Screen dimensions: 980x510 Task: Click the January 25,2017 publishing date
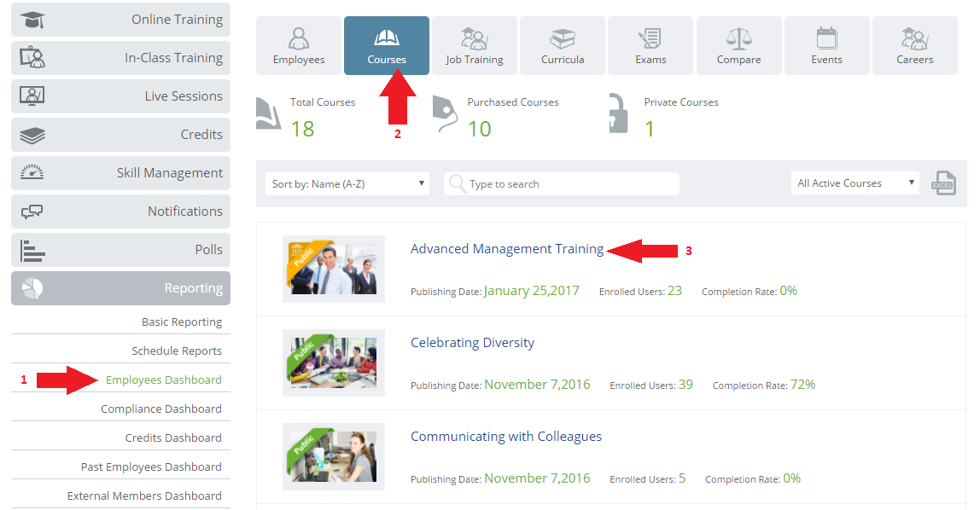click(x=531, y=291)
